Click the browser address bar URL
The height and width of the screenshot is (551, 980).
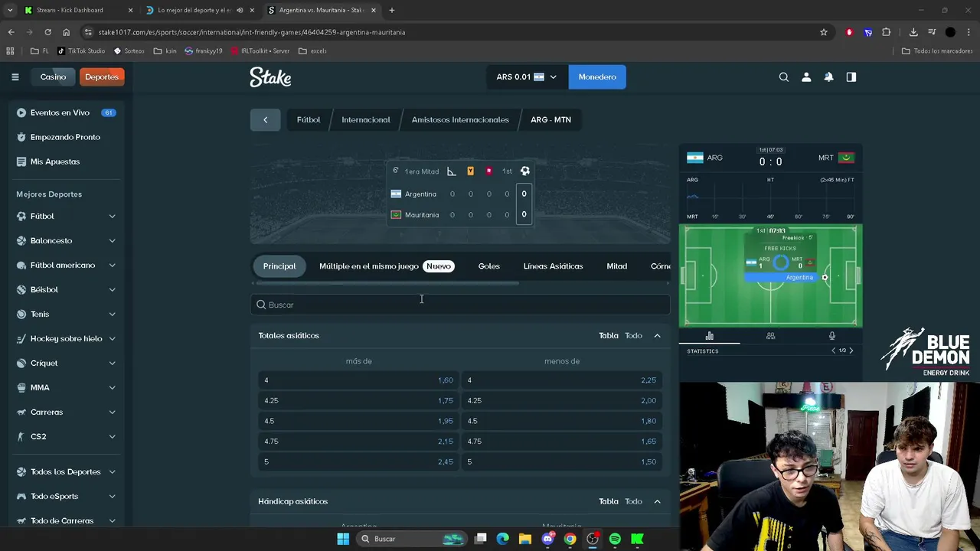coord(252,32)
